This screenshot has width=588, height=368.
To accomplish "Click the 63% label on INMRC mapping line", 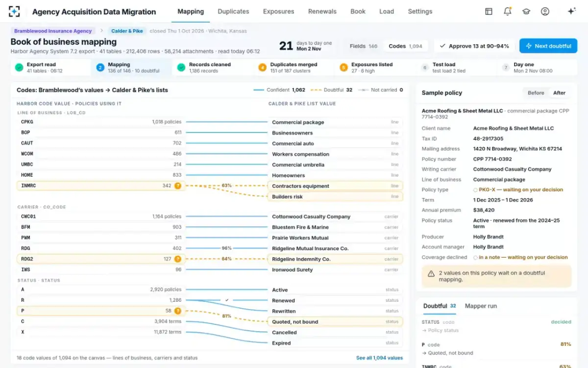I will click(x=226, y=185).
